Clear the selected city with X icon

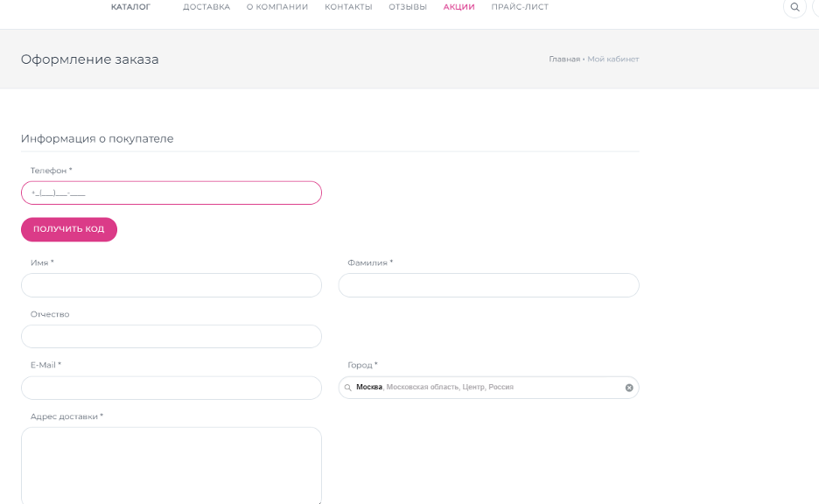point(628,388)
